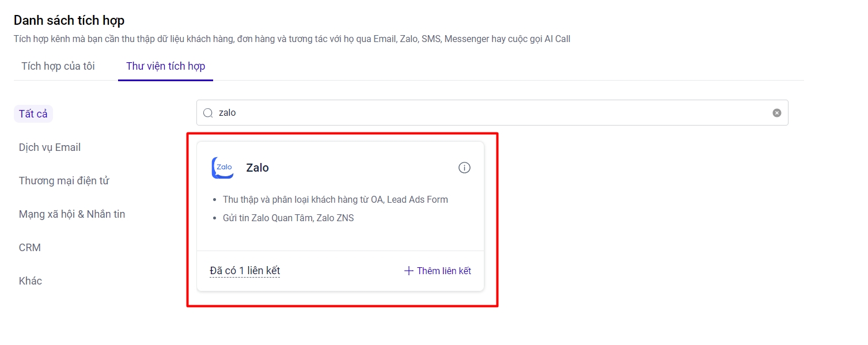The height and width of the screenshot is (345, 868).
Task: Click the Danh sách tích hợp heading
Action: pos(69,21)
